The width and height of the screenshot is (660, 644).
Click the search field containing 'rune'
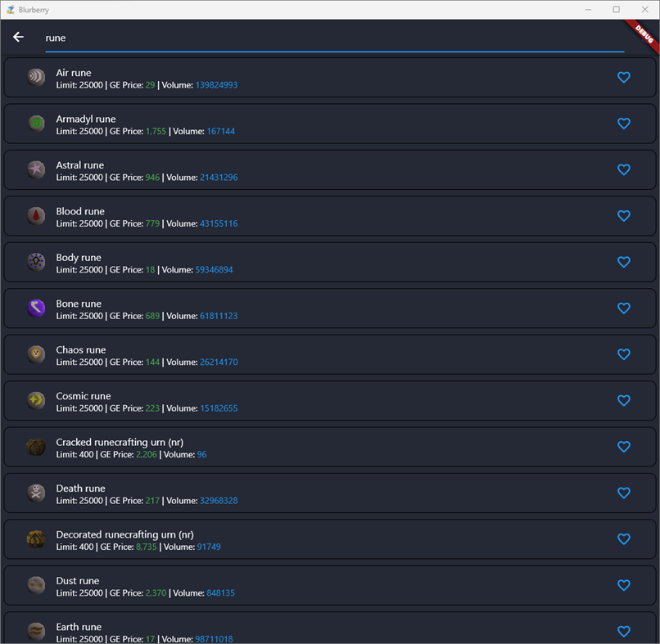pyautogui.click(x=335, y=38)
